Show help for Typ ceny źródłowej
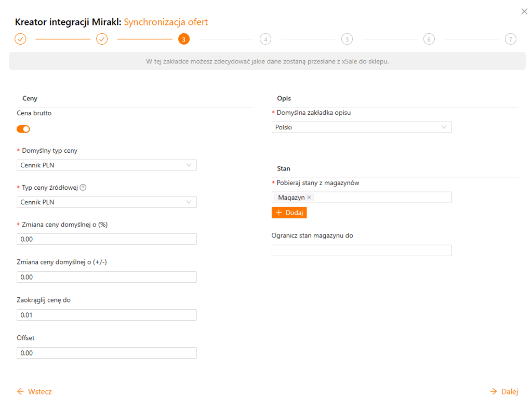The width and height of the screenshot is (532, 407). click(83, 187)
